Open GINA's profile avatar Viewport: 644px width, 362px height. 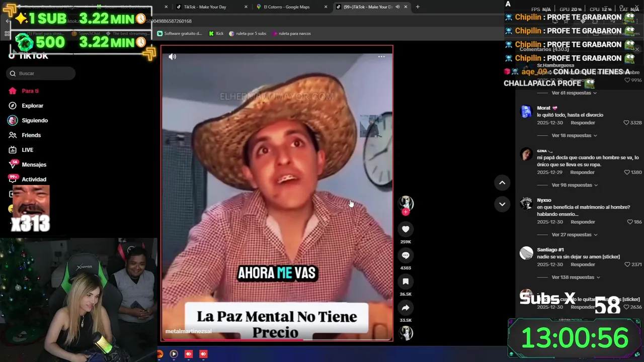coord(526,154)
